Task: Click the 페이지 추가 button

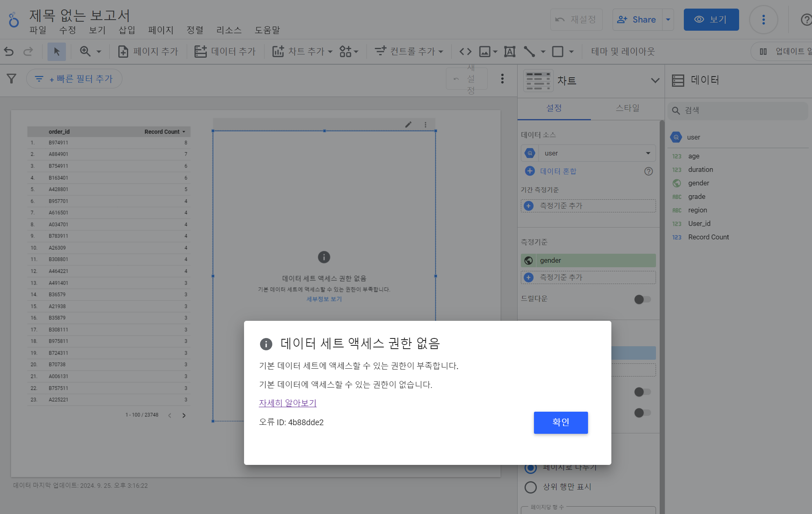Action: tap(148, 52)
